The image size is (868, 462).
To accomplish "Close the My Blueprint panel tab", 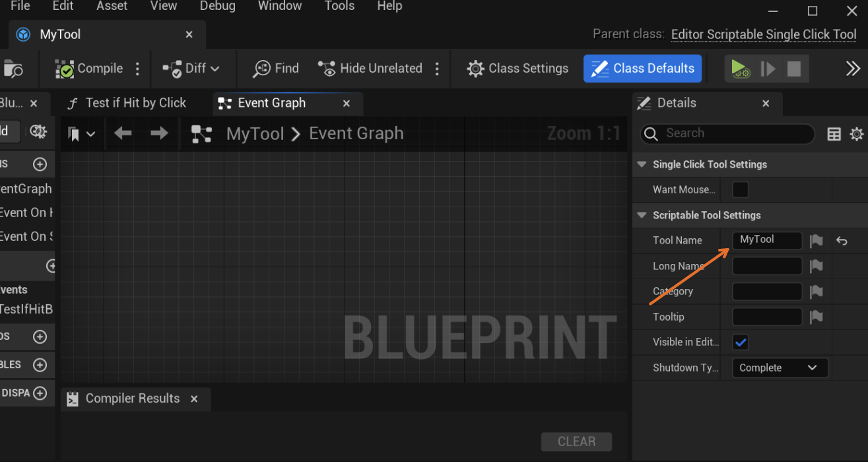I will pyautogui.click(x=34, y=103).
